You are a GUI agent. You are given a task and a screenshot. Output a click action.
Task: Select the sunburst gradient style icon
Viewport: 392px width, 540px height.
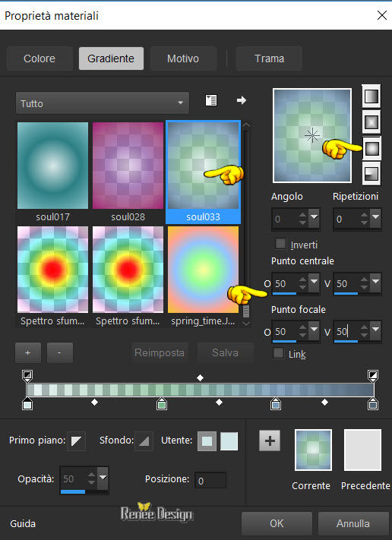(371, 148)
